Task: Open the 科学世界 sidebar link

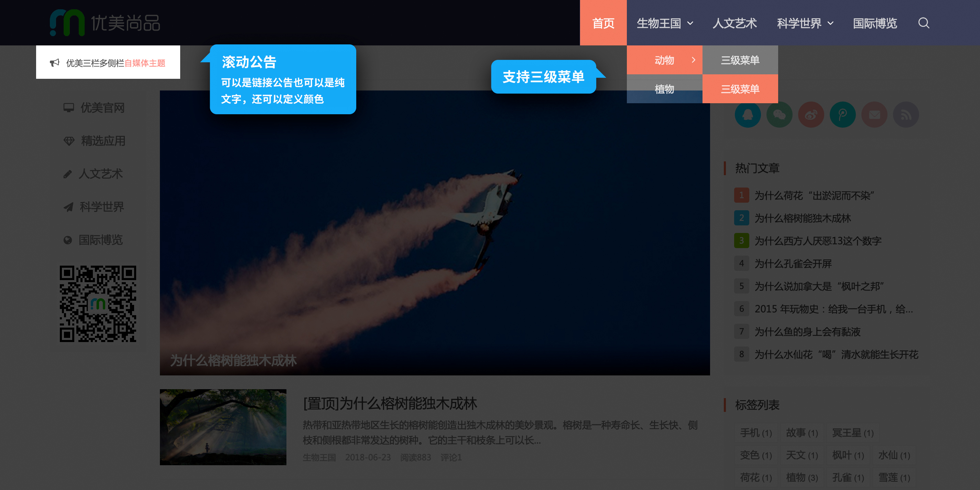Action: 101,207
